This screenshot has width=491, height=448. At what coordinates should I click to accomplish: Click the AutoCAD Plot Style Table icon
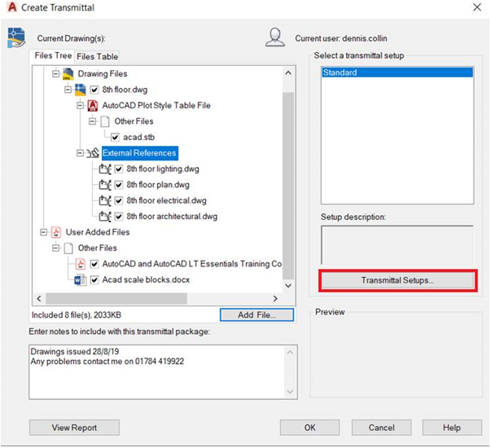[92, 106]
